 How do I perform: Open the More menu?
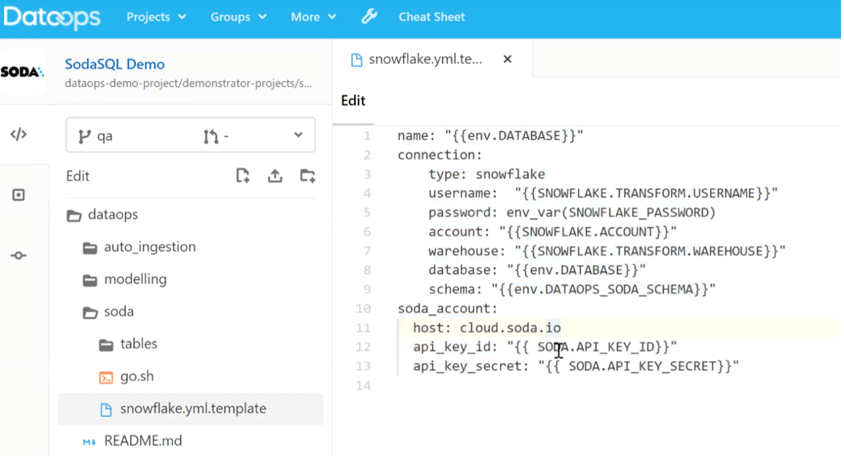click(313, 17)
